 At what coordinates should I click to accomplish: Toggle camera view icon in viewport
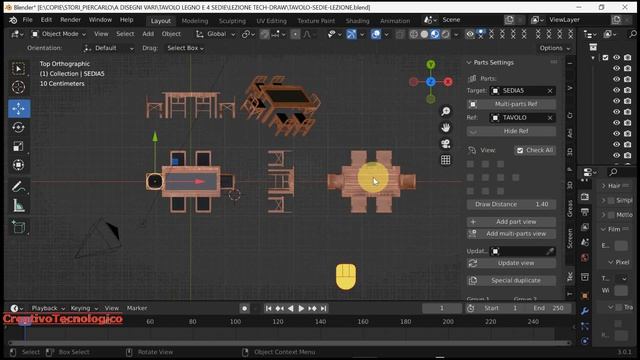(x=446, y=144)
